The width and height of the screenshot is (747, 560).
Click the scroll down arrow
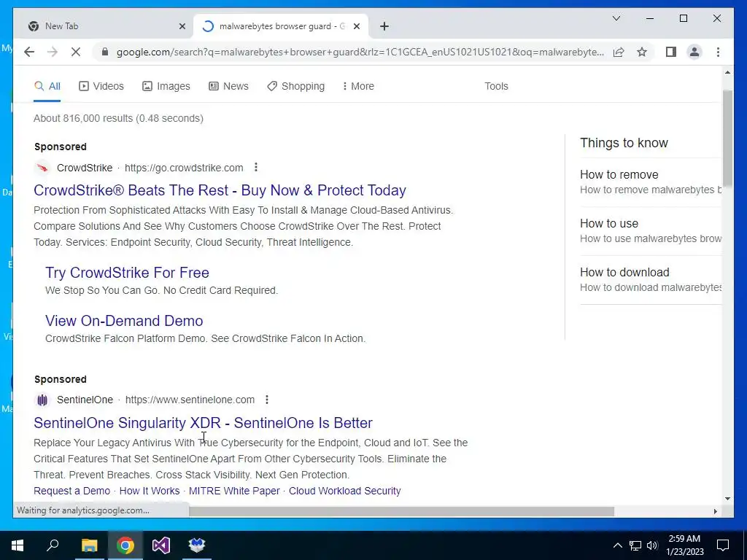(727, 499)
